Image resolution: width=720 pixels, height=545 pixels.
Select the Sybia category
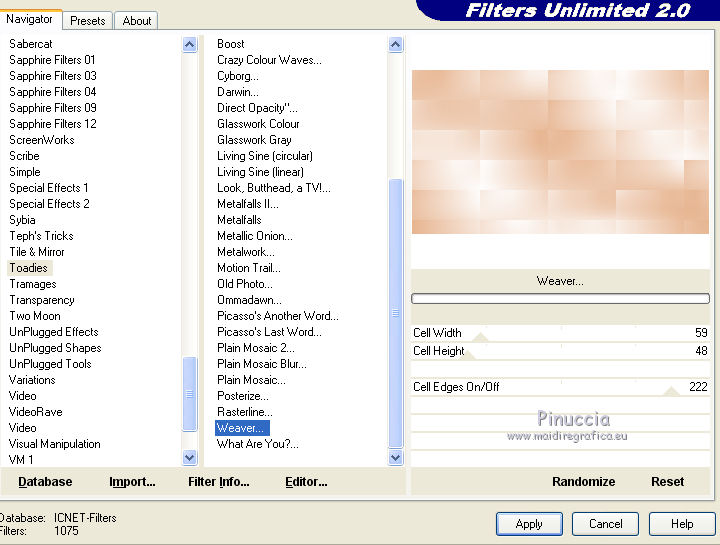pyautogui.click(x=22, y=220)
